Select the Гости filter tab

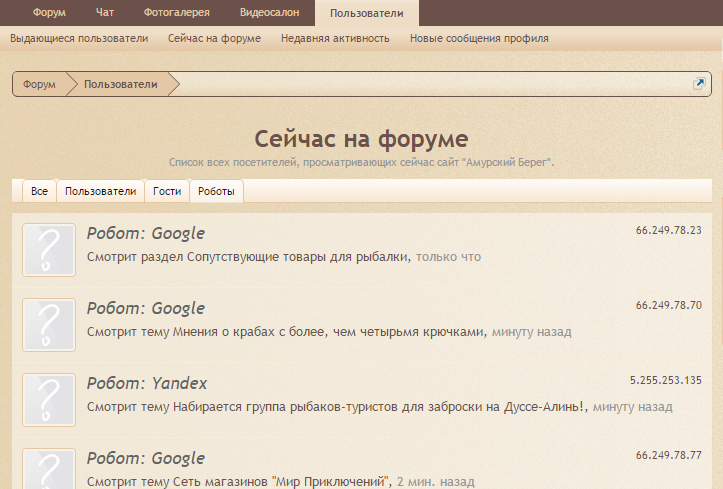pyautogui.click(x=167, y=191)
